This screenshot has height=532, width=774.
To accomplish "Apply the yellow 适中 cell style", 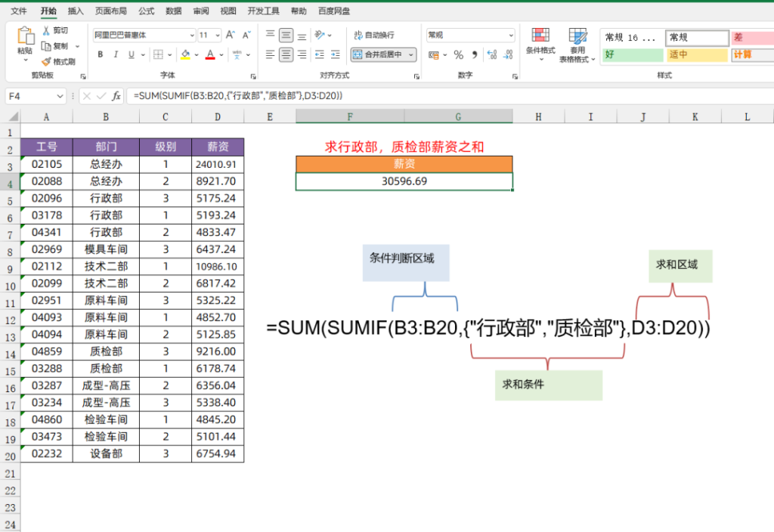I will click(x=698, y=54).
